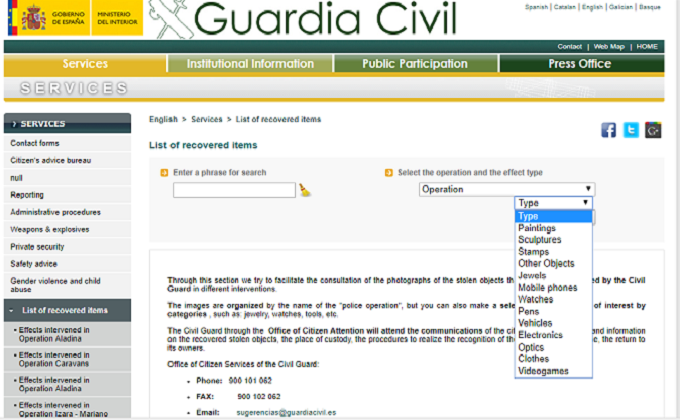Image resolution: width=680 pixels, height=420 pixels.
Task: Click the Gobierno de España crest logo
Action: point(49,18)
